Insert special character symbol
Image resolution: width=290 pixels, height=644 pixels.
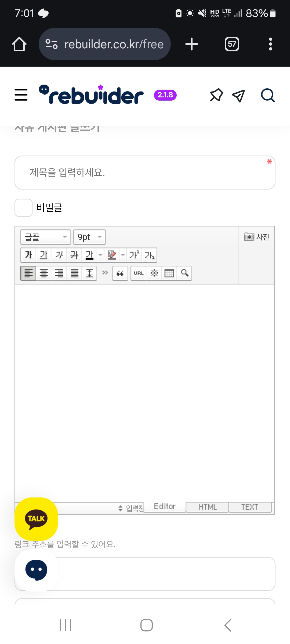(154, 273)
